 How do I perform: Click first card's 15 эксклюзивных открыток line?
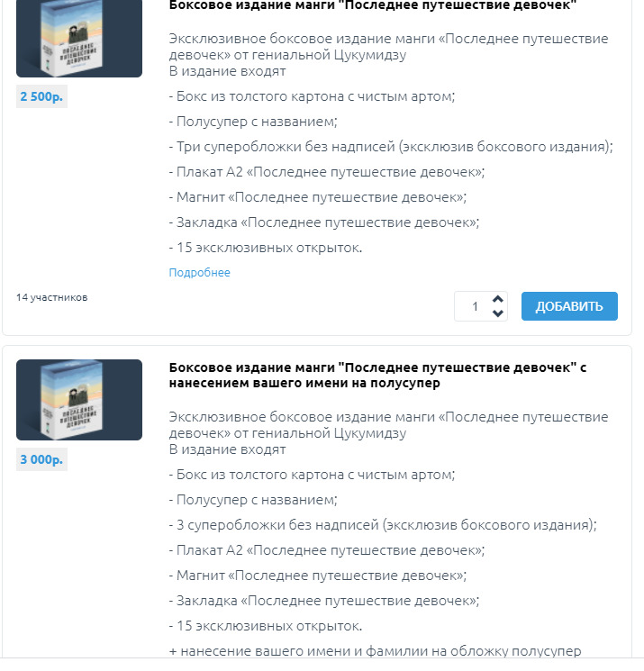[266, 248]
